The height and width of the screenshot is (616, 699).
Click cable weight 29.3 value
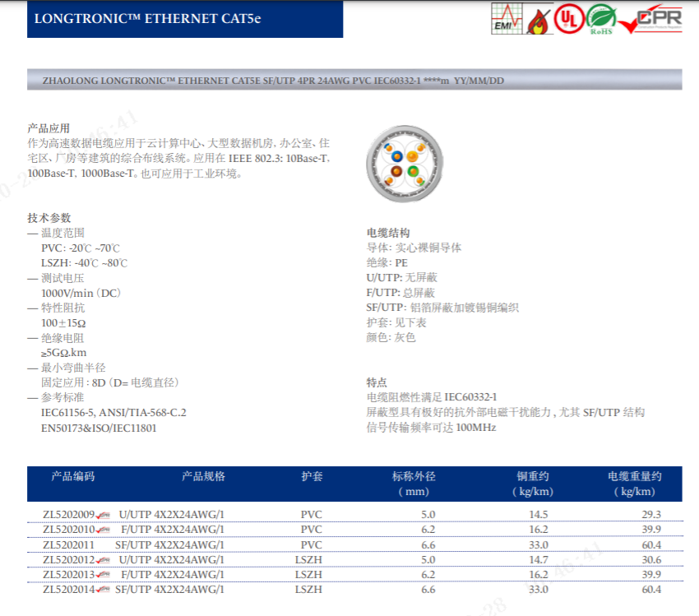(651, 514)
